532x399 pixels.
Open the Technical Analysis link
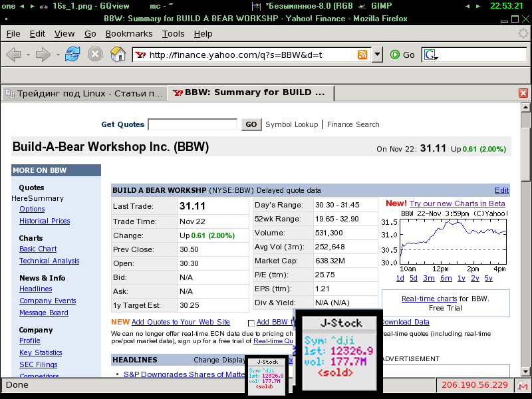49,261
